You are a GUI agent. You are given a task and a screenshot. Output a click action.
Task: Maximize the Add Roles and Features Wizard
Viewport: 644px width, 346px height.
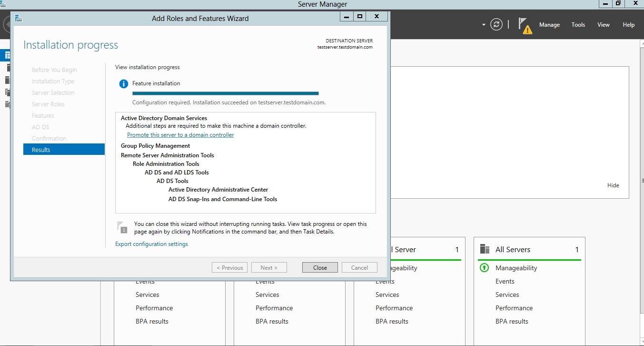pos(360,17)
